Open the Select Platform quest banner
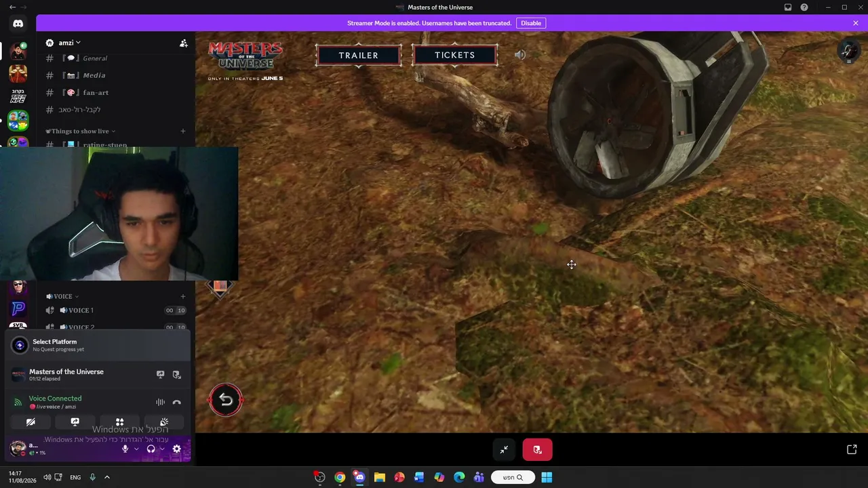868x488 pixels. coord(98,345)
